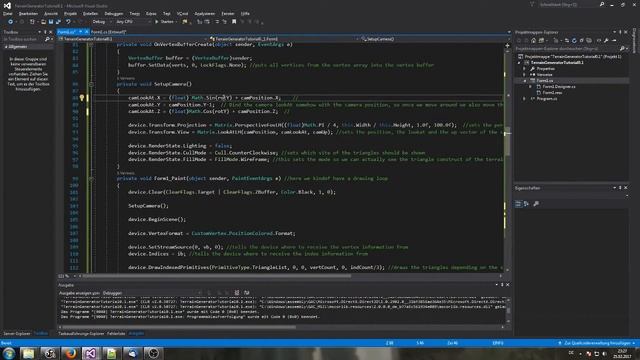Select Form1.Designer.cs in the tree

tap(559, 87)
